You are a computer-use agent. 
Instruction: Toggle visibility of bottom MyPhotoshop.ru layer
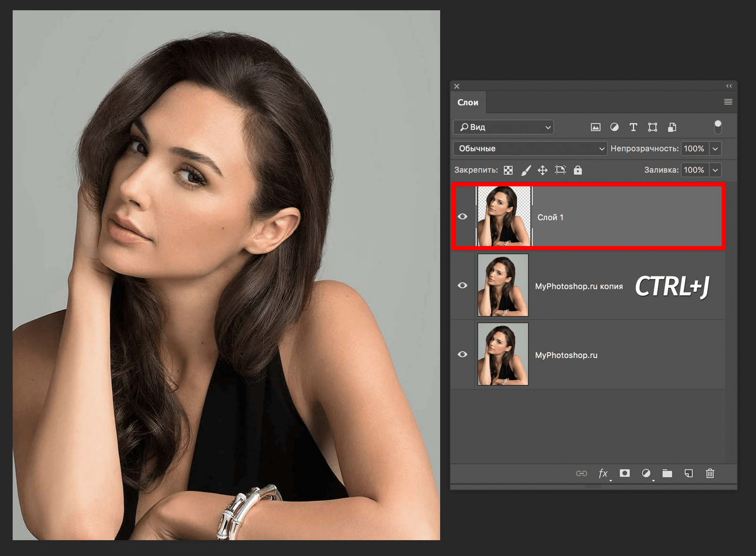pos(463,355)
